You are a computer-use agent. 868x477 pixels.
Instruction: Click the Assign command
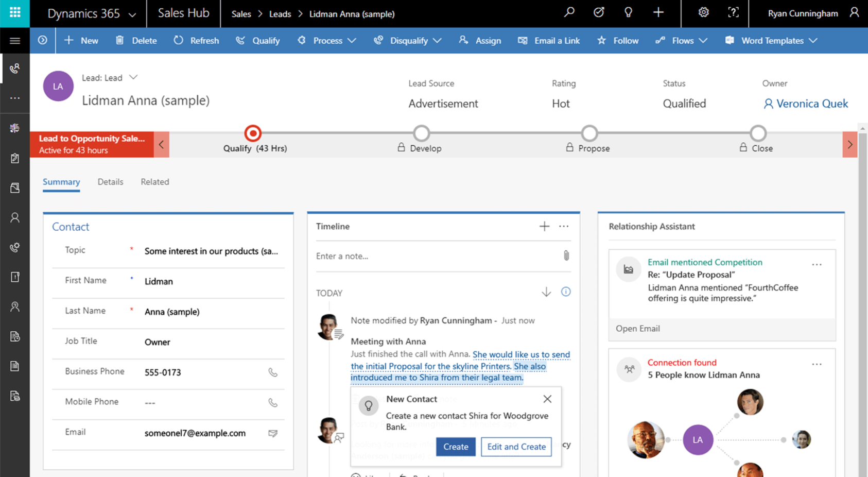coord(480,41)
